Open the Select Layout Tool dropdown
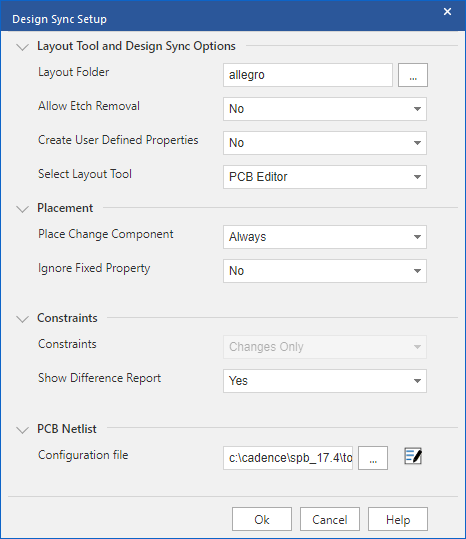Image resolution: width=466 pixels, height=539 pixels. [x=325, y=177]
